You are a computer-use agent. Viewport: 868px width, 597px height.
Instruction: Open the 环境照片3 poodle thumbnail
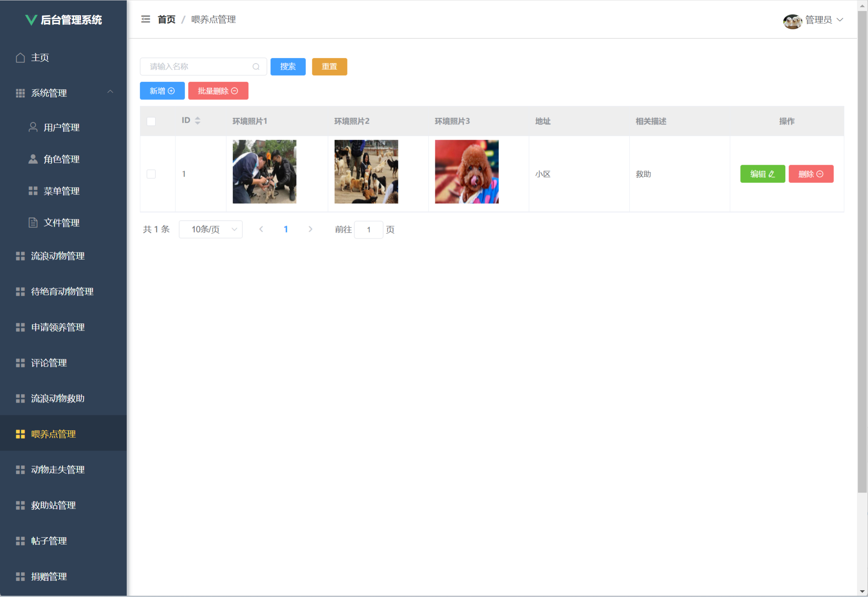(x=467, y=172)
